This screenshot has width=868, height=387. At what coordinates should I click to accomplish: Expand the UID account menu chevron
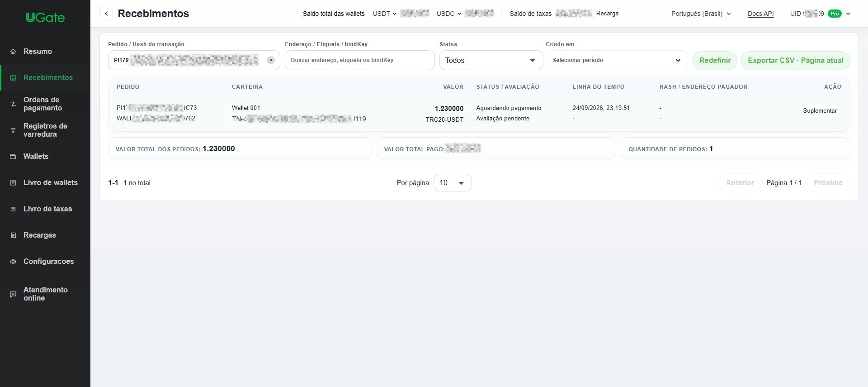pyautogui.click(x=848, y=14)
